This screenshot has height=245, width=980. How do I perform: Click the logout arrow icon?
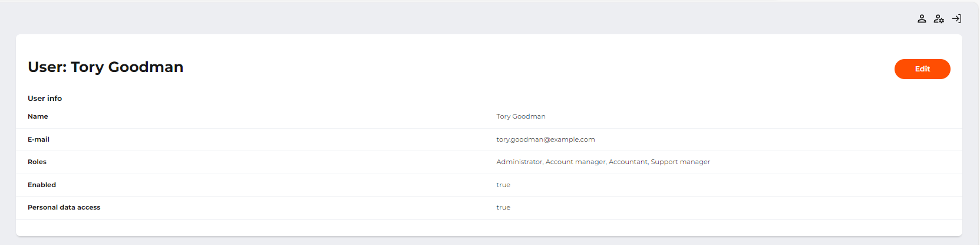(x=956, y=19)
